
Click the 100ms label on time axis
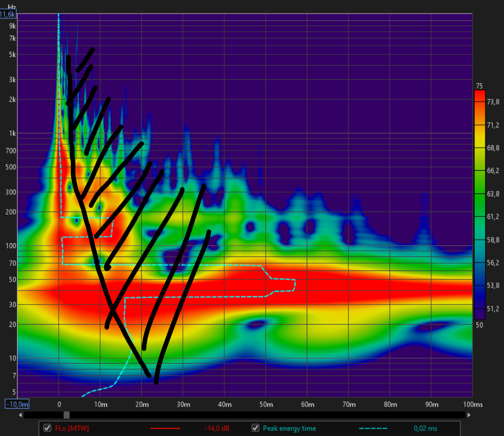tap(472, 404)
